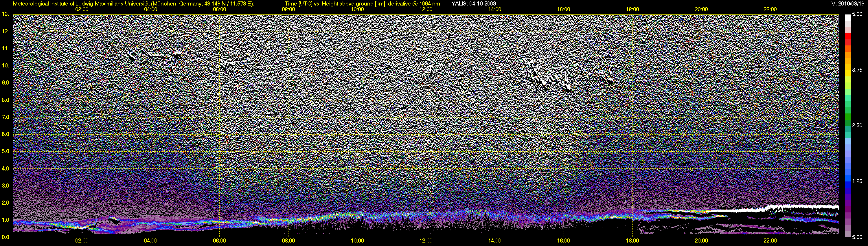Click the 2.50 color scale label
The width and height of the screenshot is (868, 246).
pyautogui.click(x=857, y=125)
